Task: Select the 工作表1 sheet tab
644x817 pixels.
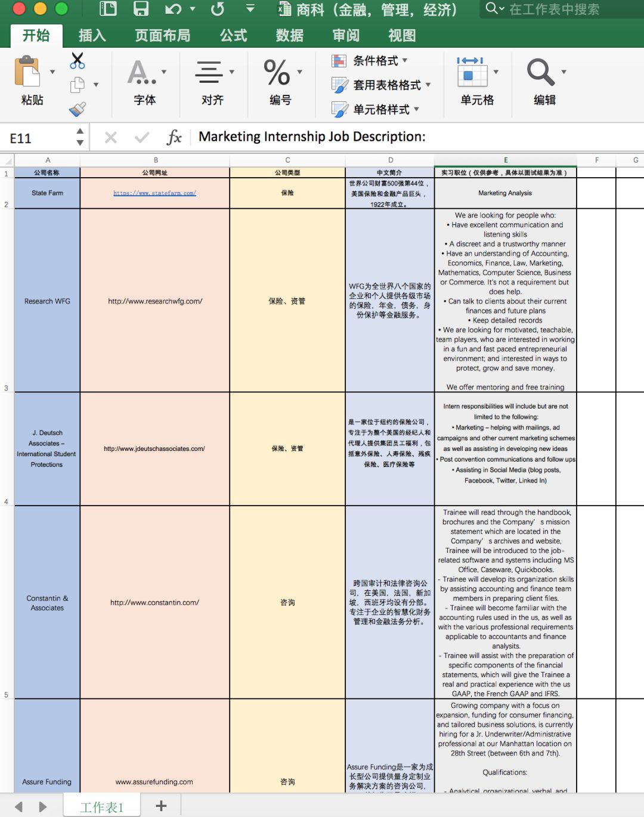Action: point(102,807)
